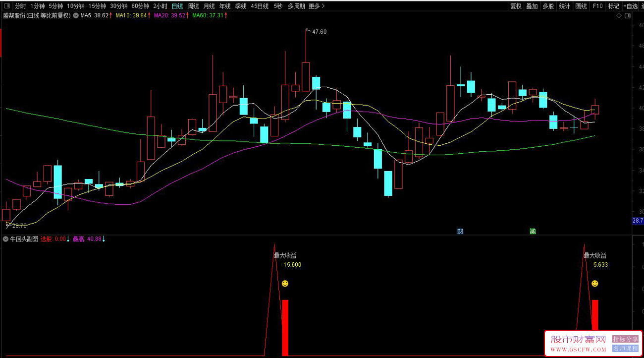644x358 pixels.
Task: Click the MA5: 38.62 label
Action: tap(94, 16)
